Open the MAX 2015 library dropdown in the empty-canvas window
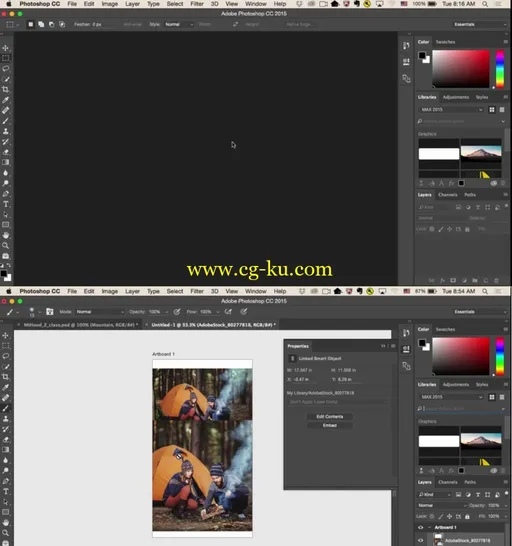The image size is (512, 546). 451,110
